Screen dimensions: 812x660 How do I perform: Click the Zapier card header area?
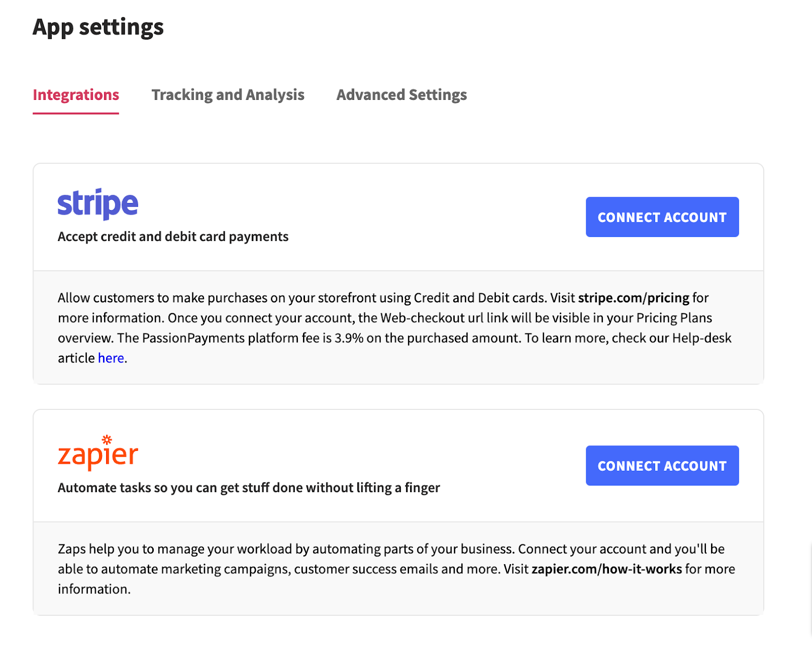pos(398,466)
